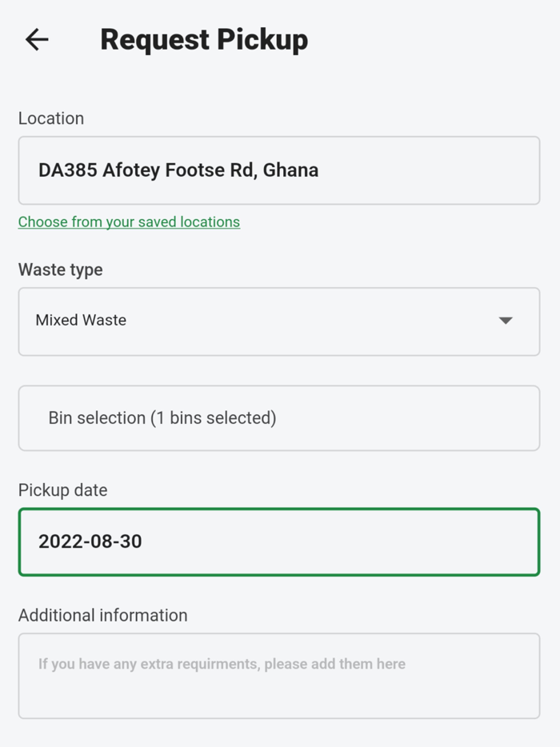
Task: Select the Mixed Waste combo box
Action: click(278, 321)
